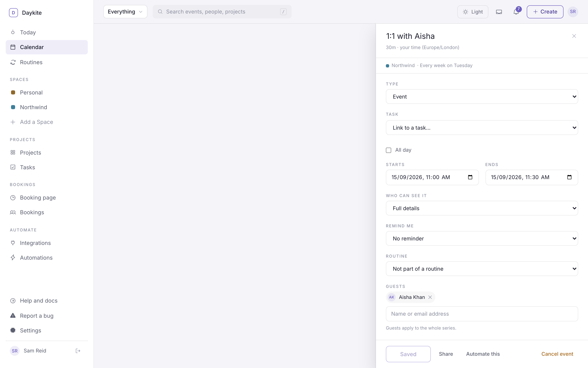Open the Remind me dropdown

click(x=482, y=238)
